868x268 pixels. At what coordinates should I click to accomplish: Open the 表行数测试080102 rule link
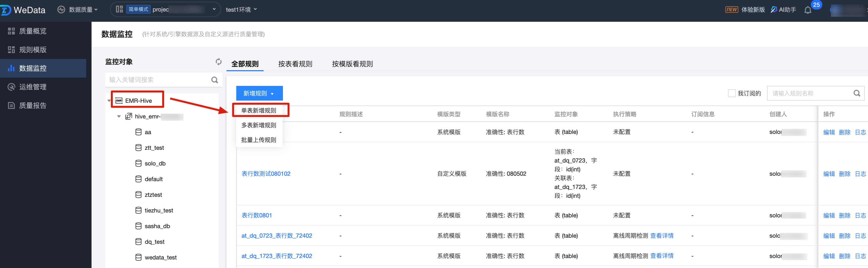tap(266, 174)
